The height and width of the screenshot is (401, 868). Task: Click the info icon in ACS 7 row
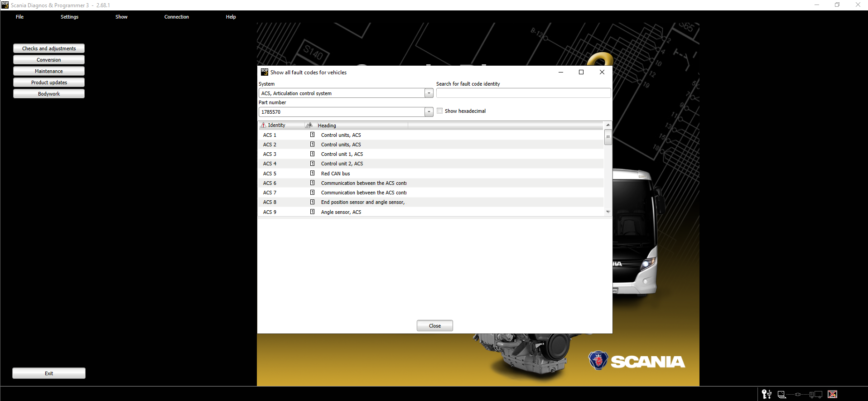[312, 192]
